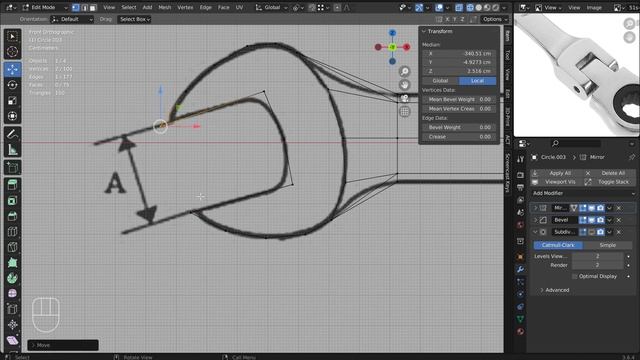Viewport: 640px width, 360px height.
Task: Click the blue Z axis gizmo ball
Action: coord(392,33)
